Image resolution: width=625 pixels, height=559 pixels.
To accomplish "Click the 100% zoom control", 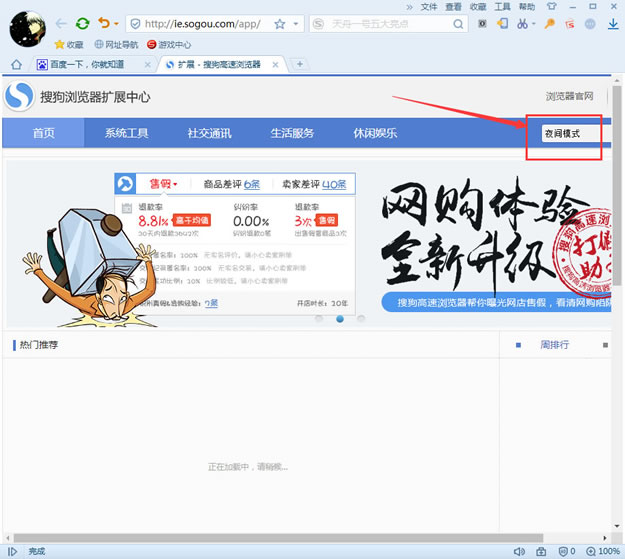I will 603,551.
